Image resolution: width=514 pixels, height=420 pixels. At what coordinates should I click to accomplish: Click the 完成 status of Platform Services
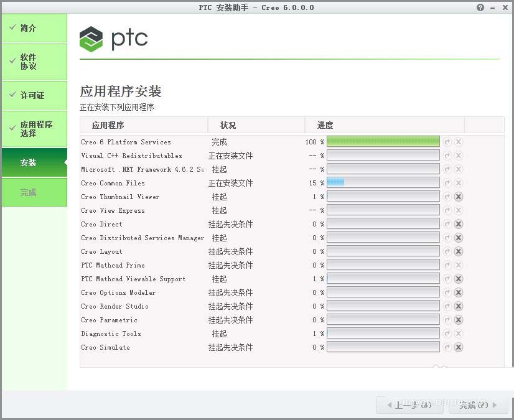(x=219, y=142)
